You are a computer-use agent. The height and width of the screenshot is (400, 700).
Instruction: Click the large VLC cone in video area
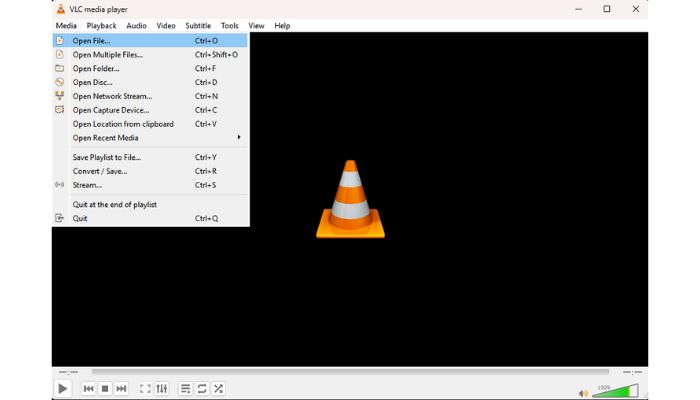350,199
